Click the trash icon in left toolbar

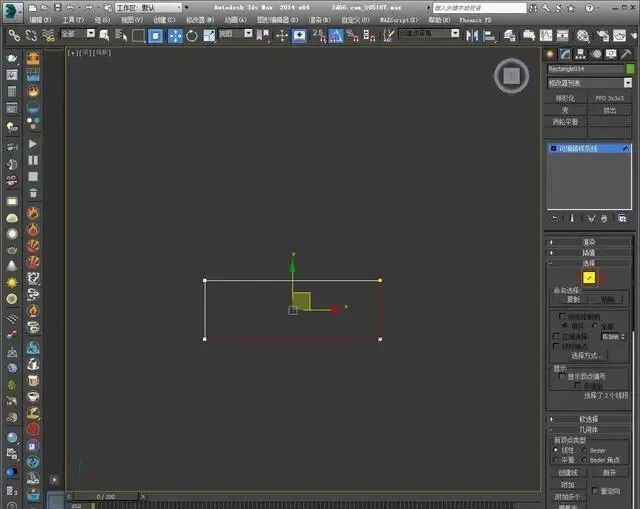(x=33, y=193)
